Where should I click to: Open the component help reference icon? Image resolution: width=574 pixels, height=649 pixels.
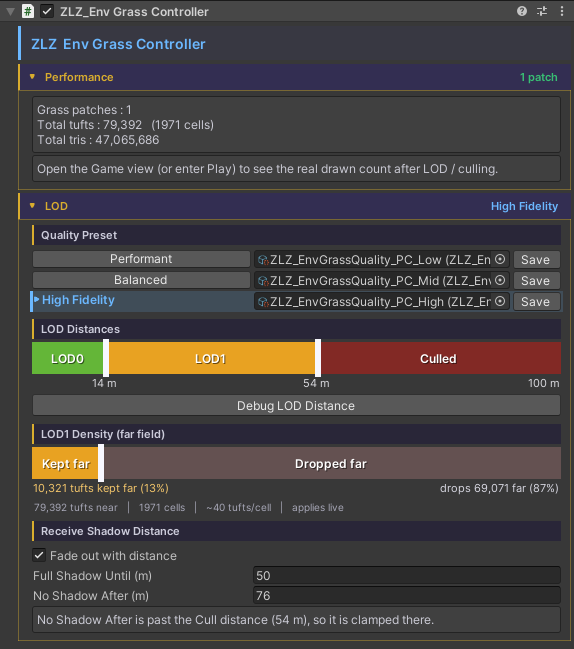pyautogui.click(x=521, y=11)
